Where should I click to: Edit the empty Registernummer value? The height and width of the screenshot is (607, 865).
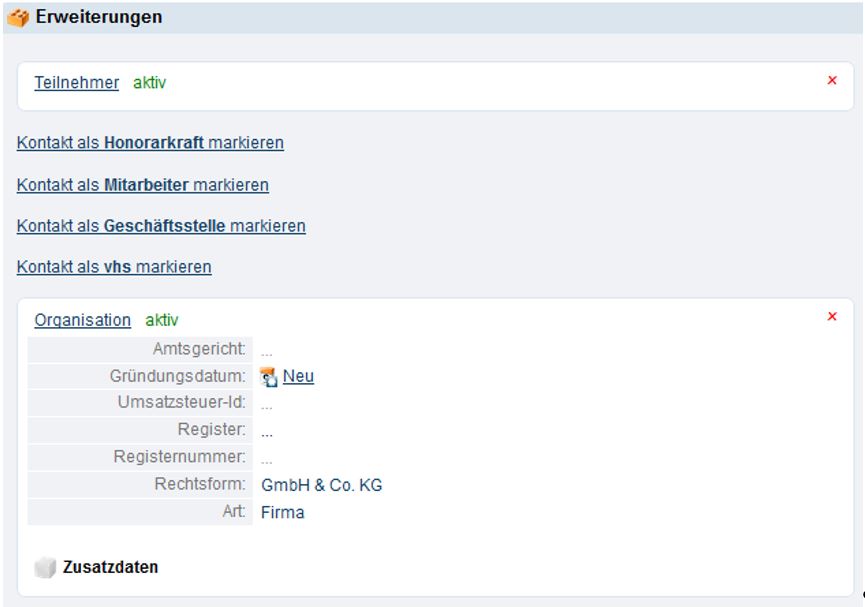(267, 460)
